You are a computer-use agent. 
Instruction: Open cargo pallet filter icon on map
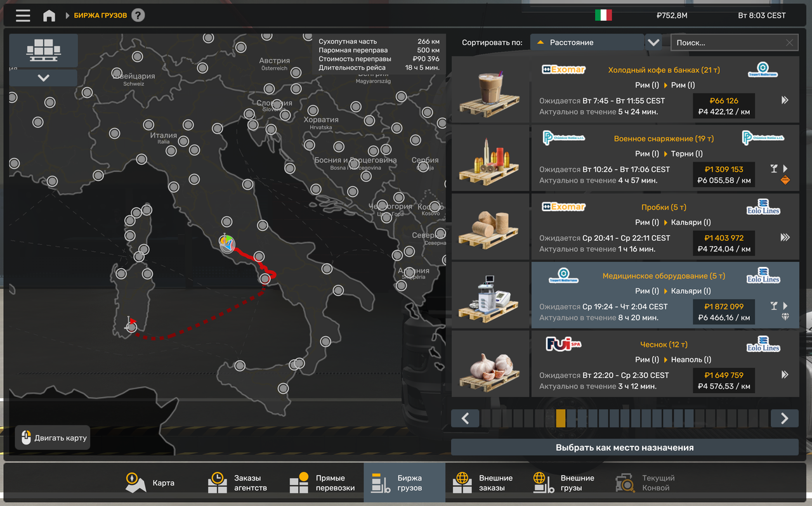[44, 50]
